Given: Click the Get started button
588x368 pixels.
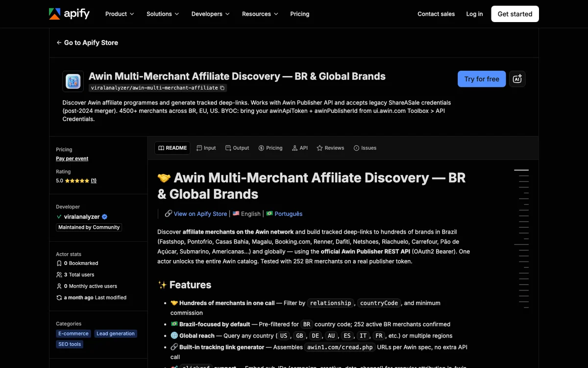Looking at the screenshot, I should (515, 14).
